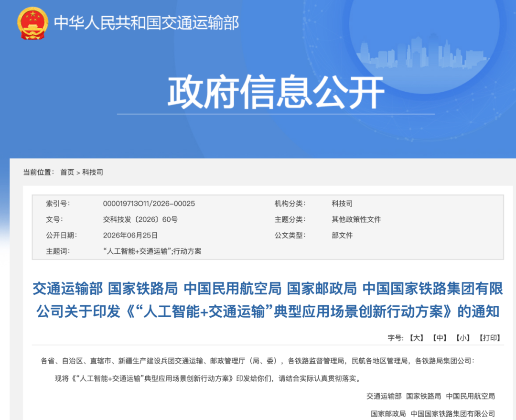
Task: Go to 首页 in breadcrumb
Action: [x=67, y=172]
